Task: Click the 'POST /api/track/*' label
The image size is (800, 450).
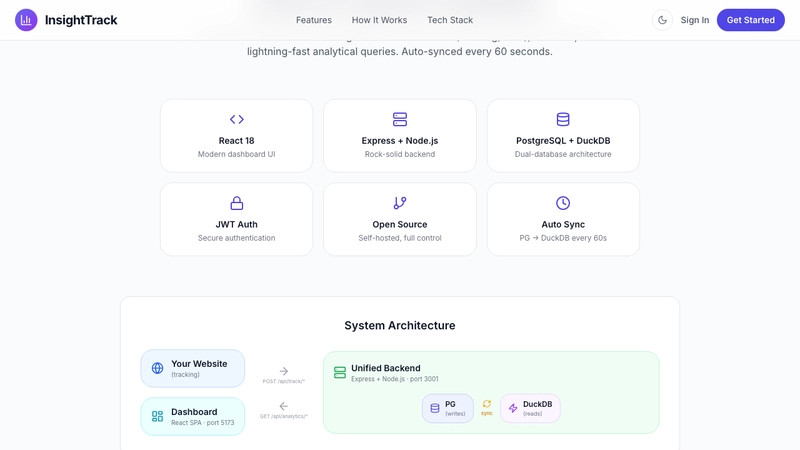Action: click(284, 381)
